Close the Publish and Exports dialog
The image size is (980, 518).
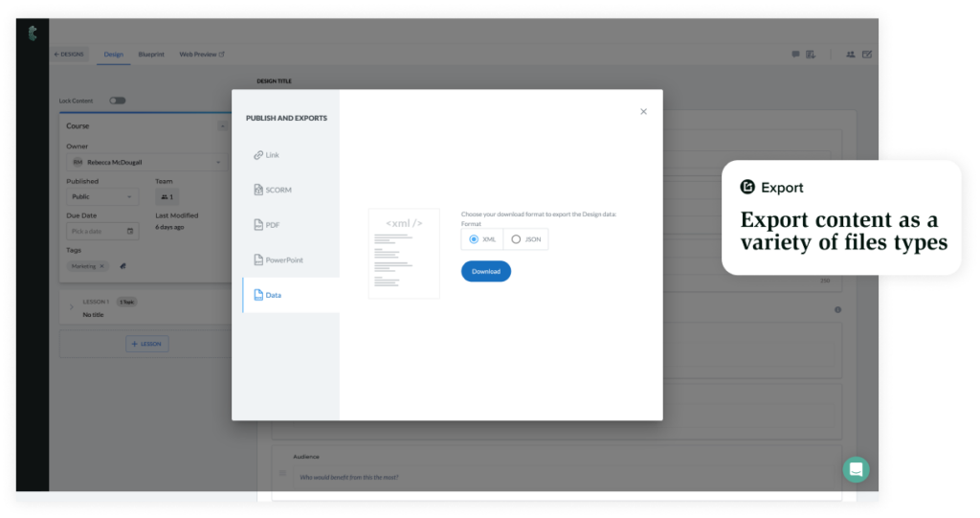coord(643,112)
